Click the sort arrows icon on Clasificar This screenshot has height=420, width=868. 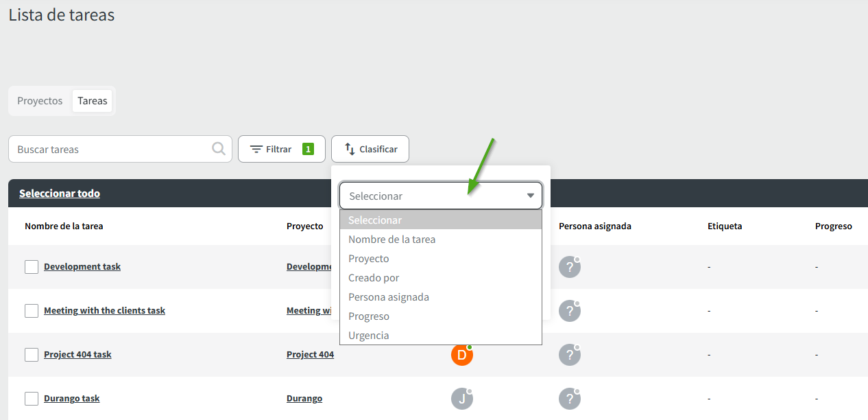coord(350,149)
